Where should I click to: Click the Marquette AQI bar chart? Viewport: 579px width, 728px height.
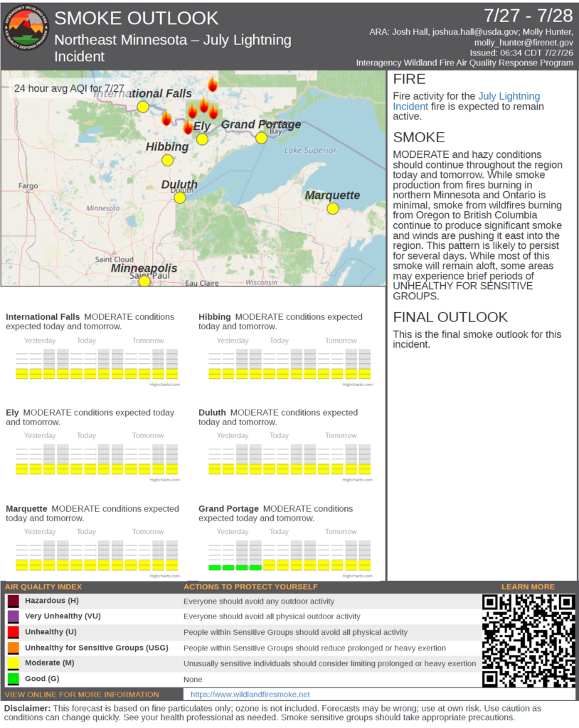click(97, 555)
